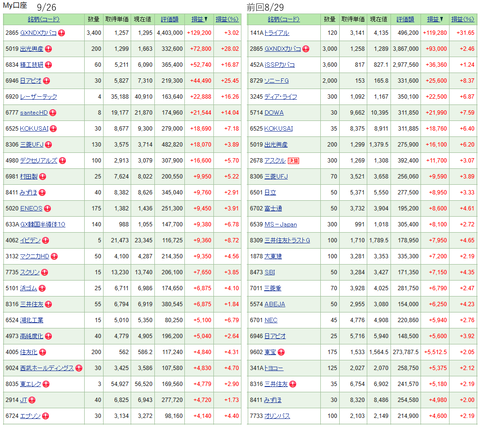Click the red icon next to 9602 東宝

(x=281, y=352)
